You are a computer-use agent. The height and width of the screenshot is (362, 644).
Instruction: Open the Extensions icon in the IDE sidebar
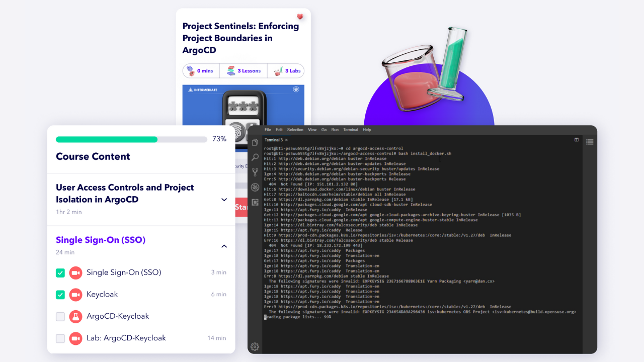[x=255, y=202]
